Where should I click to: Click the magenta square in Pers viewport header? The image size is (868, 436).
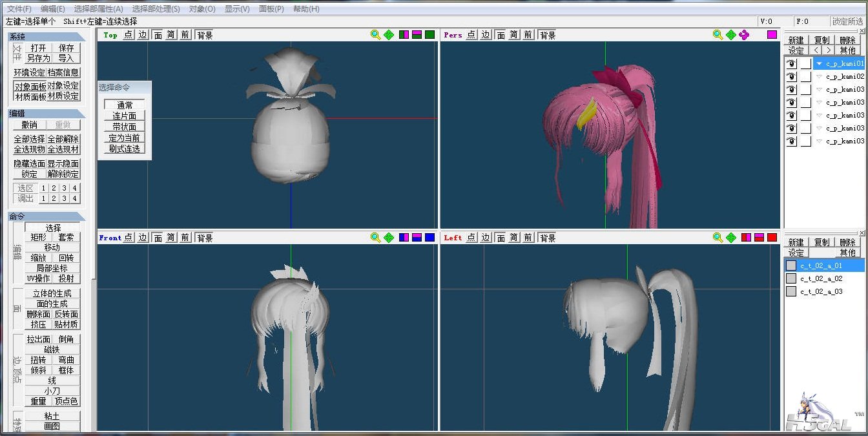pos(772,35)
